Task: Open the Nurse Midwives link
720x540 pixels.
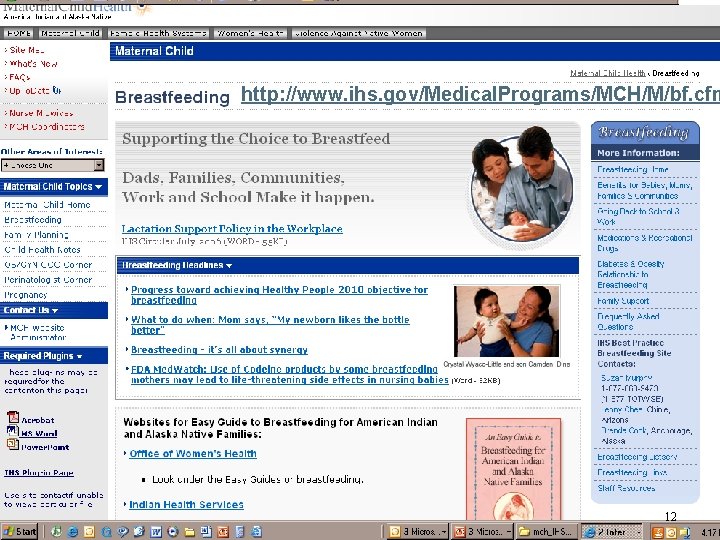Action: click(x=41, y=113)
